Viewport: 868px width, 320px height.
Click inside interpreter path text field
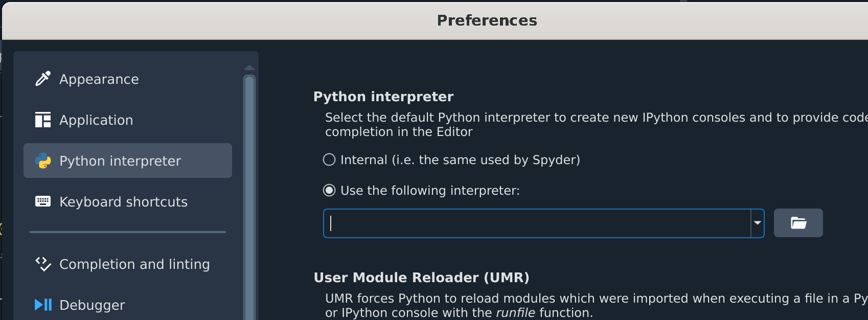[x=537, y=223]
